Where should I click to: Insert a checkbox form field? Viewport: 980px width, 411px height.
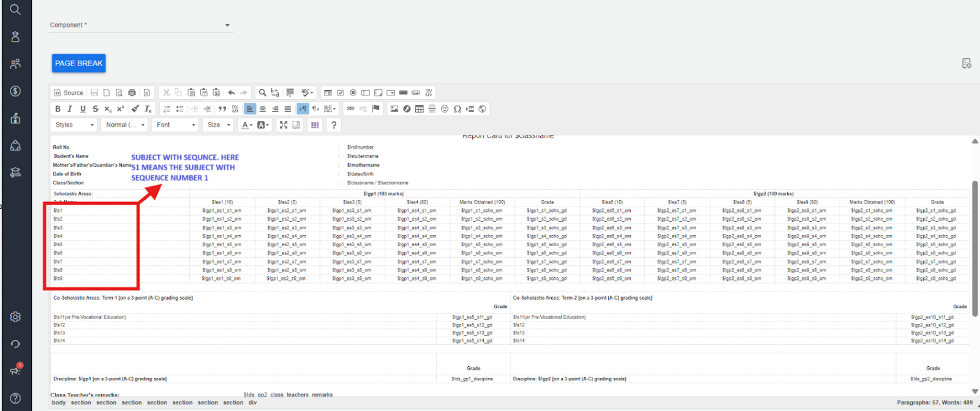[341, 93]
